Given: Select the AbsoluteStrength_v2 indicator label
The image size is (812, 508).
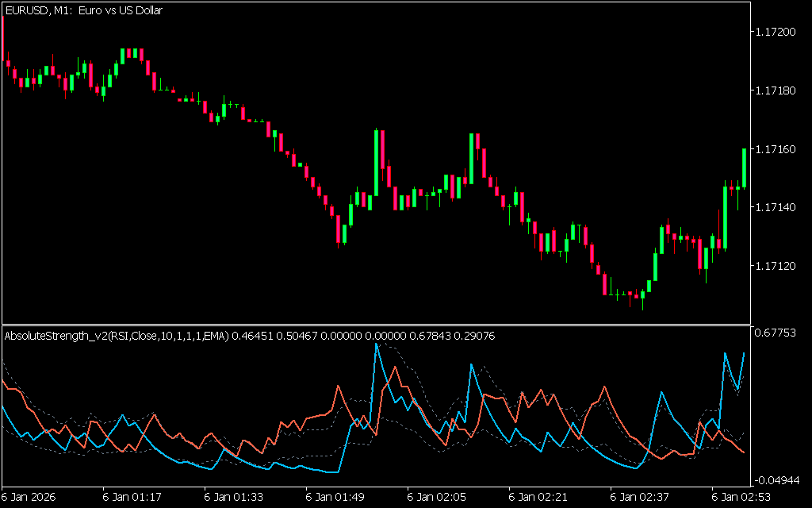Looking at the screenshot, I should [117, 336].
